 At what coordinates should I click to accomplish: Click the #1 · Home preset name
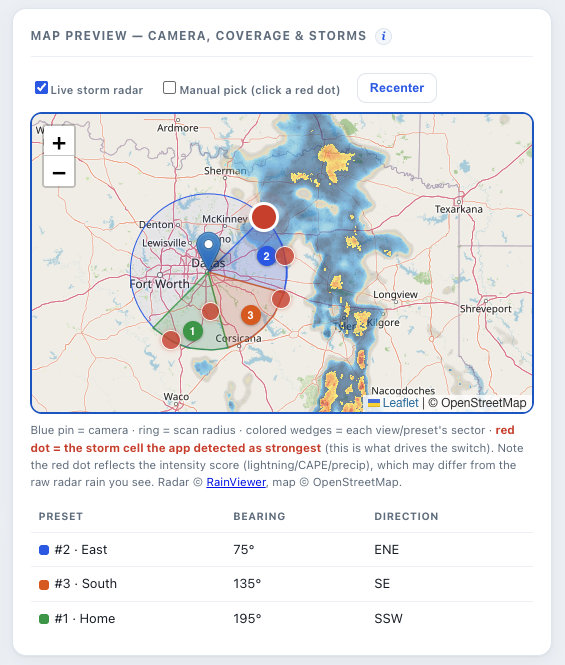tap(85, 619)
